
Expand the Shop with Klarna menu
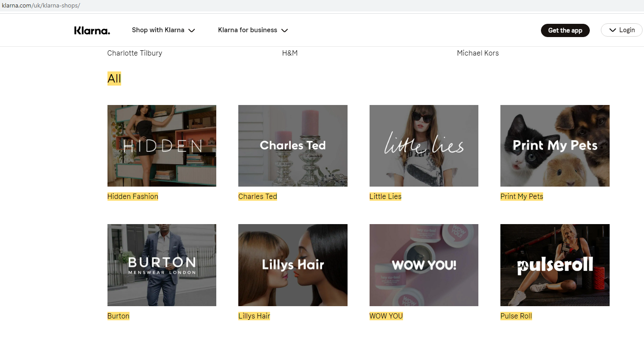point(163,30)
